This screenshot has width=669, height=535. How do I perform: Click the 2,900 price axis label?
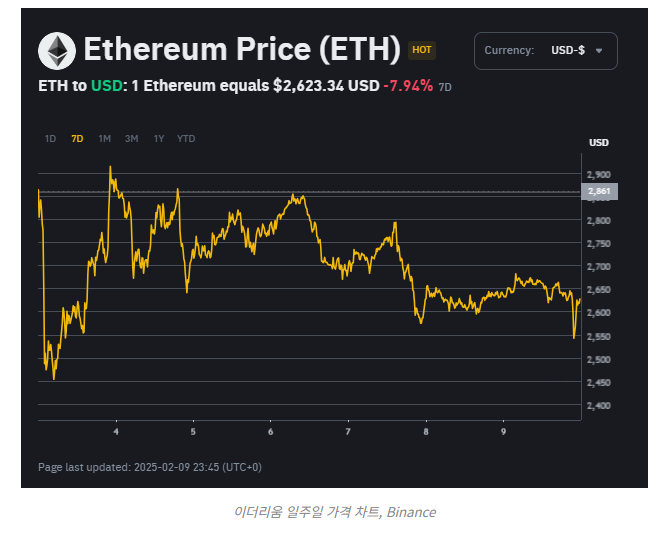pyautogui.click(x=599, y=175)
